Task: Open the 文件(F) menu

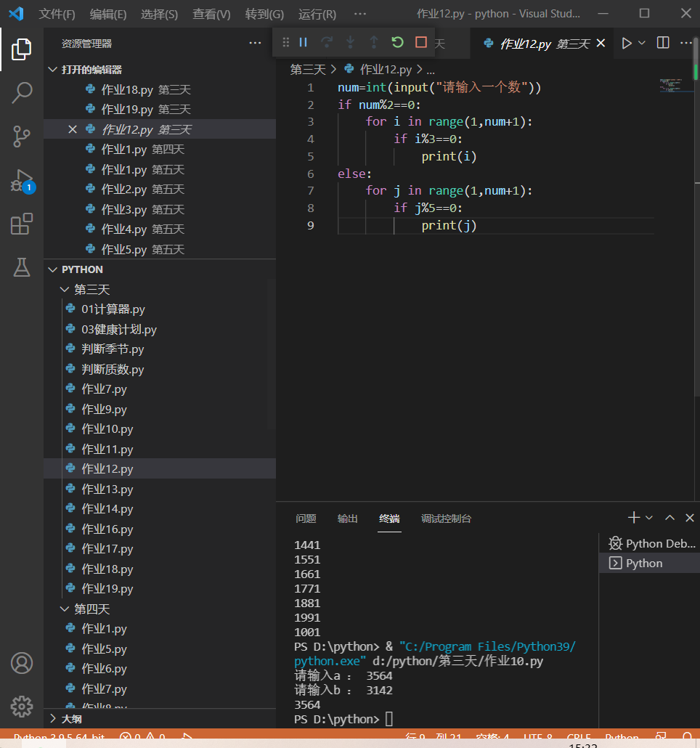Action: 57,14
